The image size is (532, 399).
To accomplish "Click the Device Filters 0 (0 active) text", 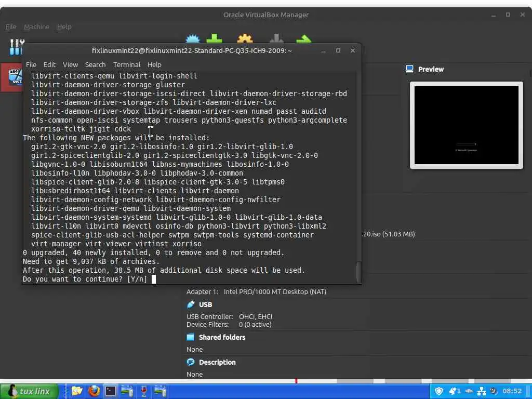I will [x=229, y=325].
